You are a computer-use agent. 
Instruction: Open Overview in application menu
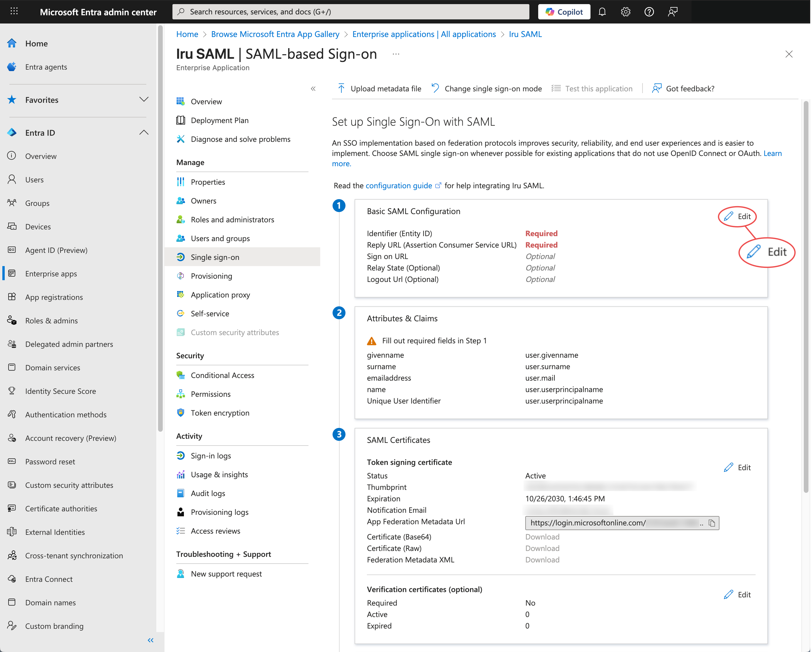[206, 102]
